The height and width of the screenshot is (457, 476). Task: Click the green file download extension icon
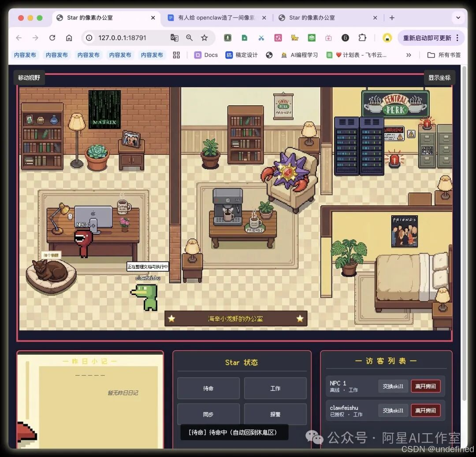click(x=244, y=38)
